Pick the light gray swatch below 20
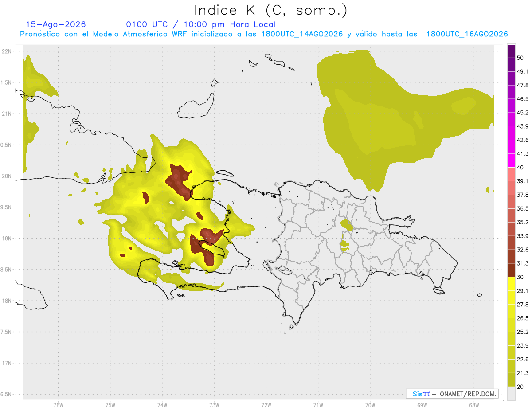This screenshot has height=411, width=532. (511, 394)
